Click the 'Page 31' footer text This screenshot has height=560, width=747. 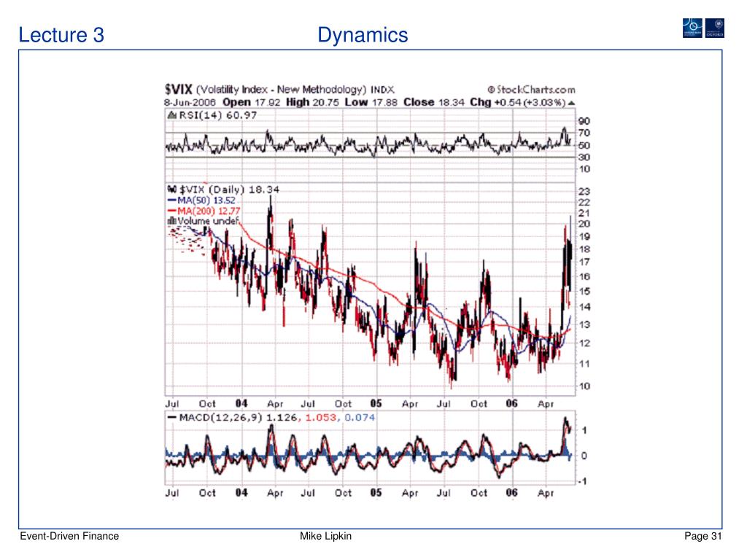point(703,536)
